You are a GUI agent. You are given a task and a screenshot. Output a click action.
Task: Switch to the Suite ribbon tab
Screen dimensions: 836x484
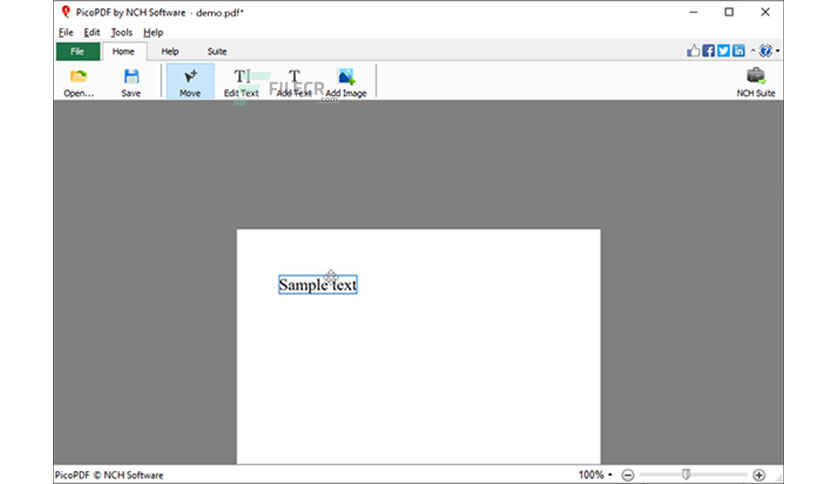click(217, 51)
